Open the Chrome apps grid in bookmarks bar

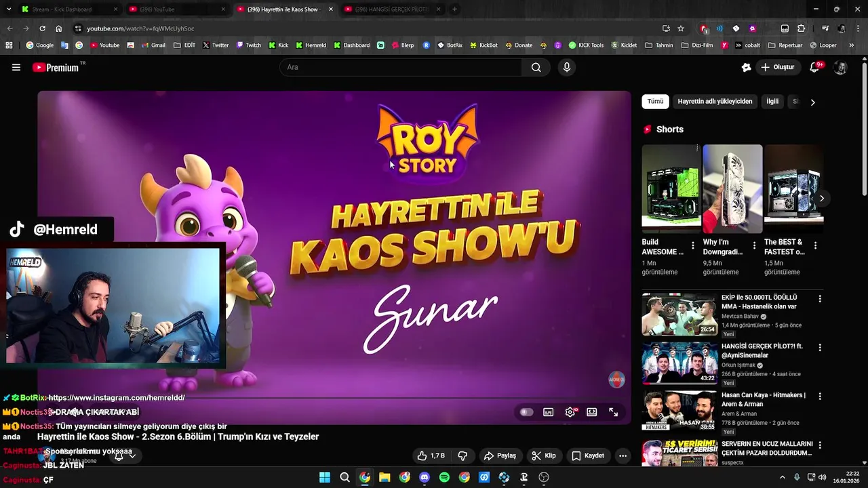9,45
